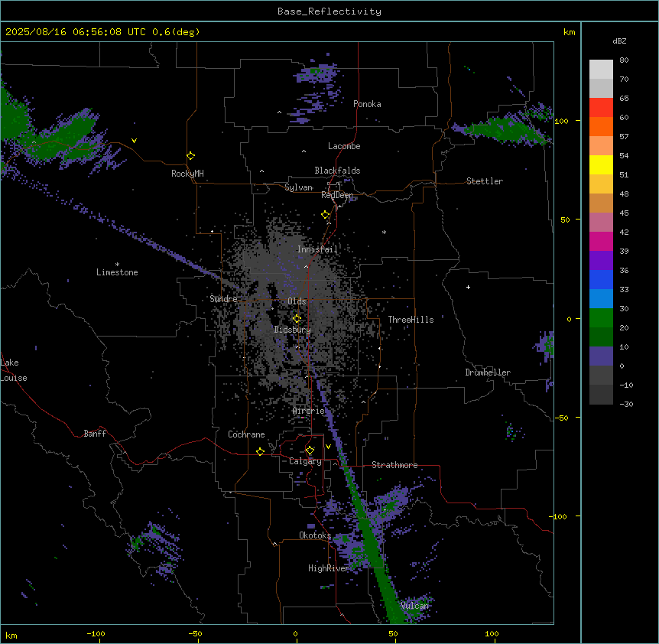Select the Cochrane label
Screen dimensions: 659x644
pyautogui.click(x=246, y=434)
